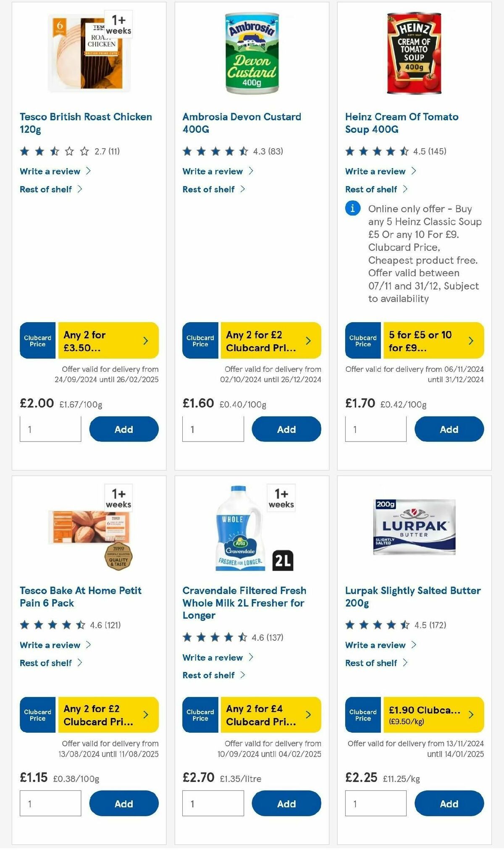Click the 'Write a review' arrow for Tesco Bake At Home Petit Pain

pos(89,645)
